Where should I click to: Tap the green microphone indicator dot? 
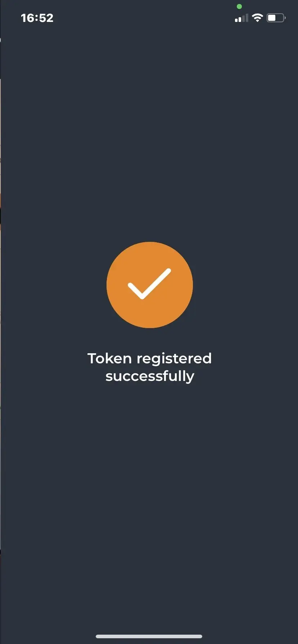239,6
